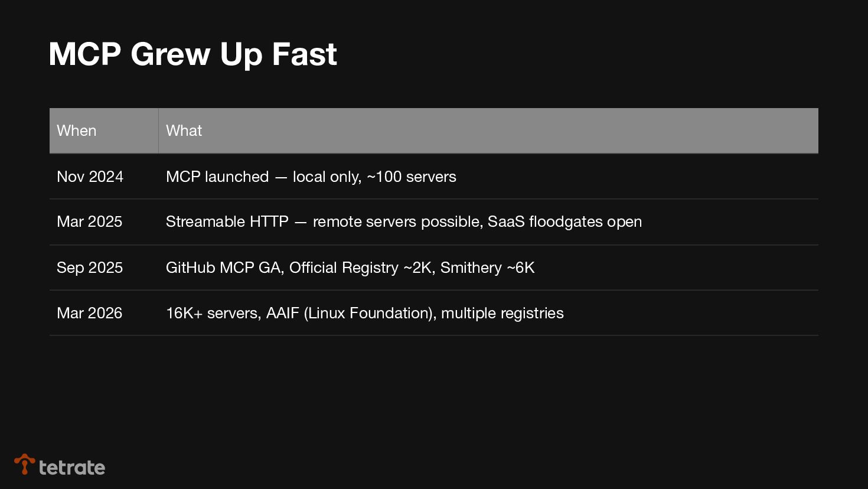Click the AAIF (Linux Foundation) text

[351, 313]
